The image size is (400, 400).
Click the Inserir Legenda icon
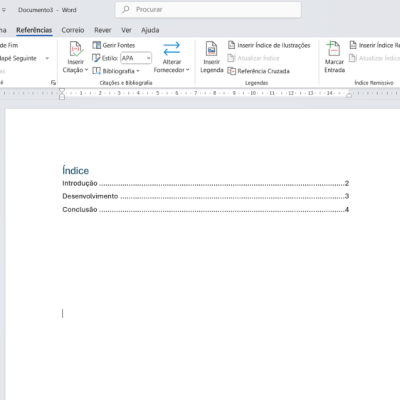211,49
